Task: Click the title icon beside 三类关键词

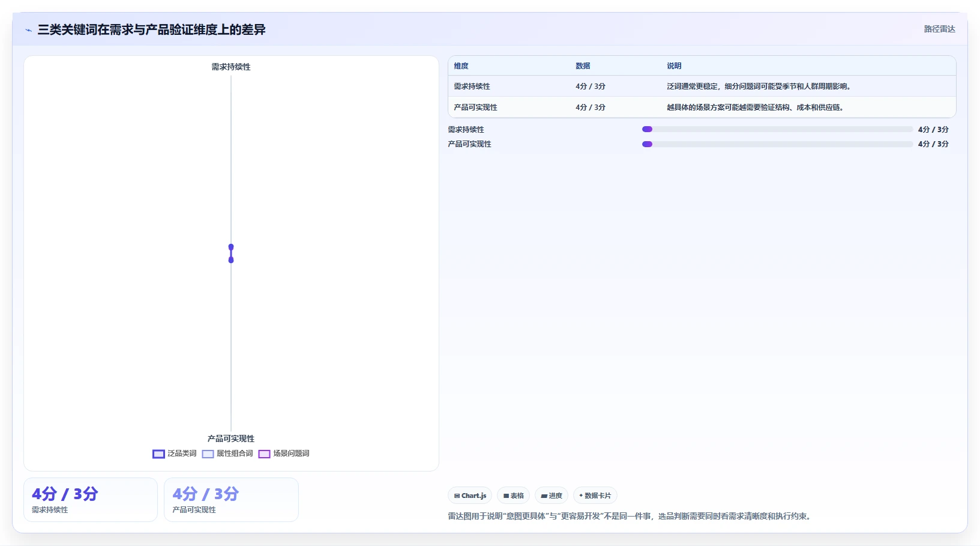Action: coord(28,30)
